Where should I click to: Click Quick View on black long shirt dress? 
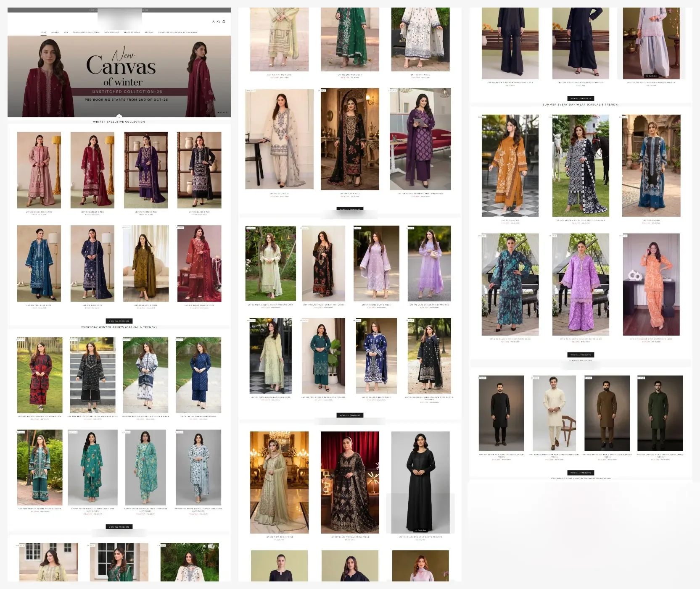[x=420, y=530]
